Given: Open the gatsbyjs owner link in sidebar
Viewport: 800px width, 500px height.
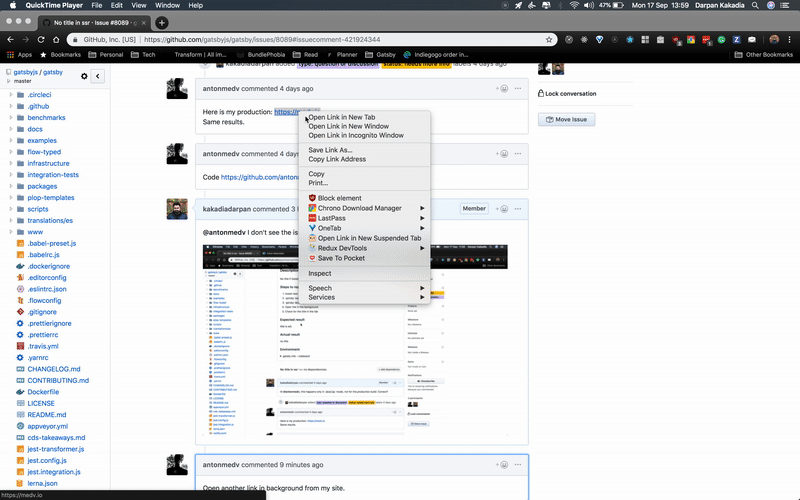Looking at the screenshot, I should coord(26,72).
